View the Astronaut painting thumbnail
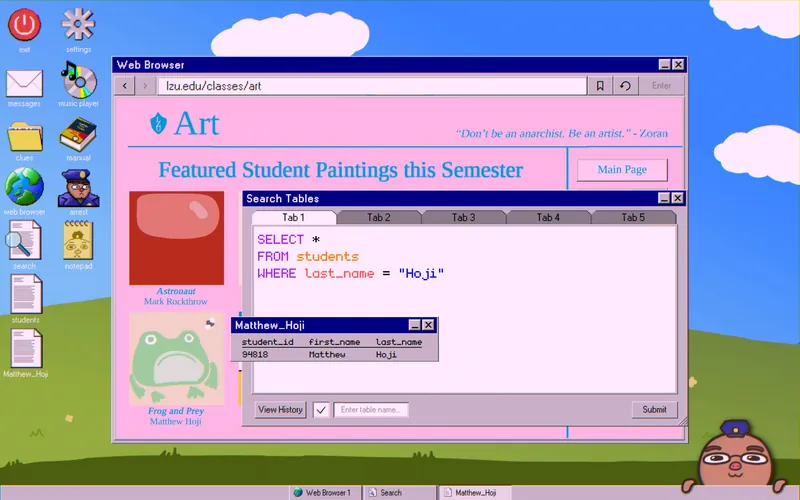 point(177,238)
